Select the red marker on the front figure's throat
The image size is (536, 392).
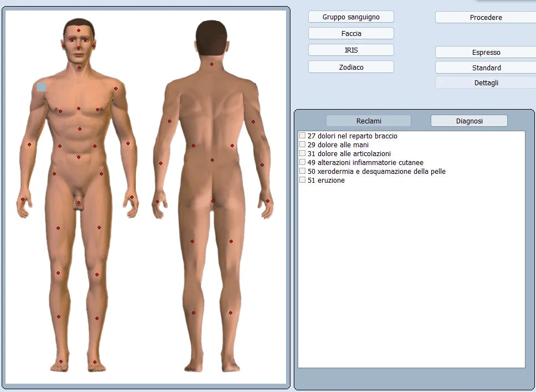[79, 68]
